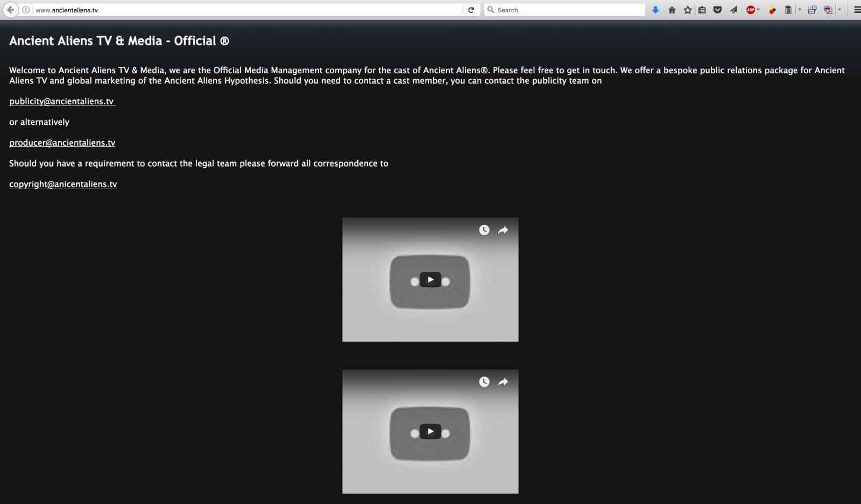Viewport: 861px width, 504px height.
Task: Click Watch Later clock on second video
Action: pos(484,382)
